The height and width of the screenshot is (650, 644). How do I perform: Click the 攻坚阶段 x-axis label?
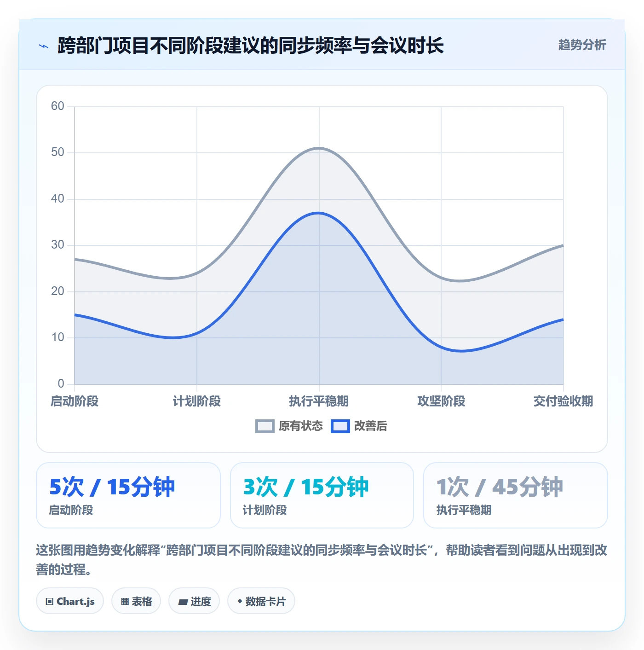point(441,401)
